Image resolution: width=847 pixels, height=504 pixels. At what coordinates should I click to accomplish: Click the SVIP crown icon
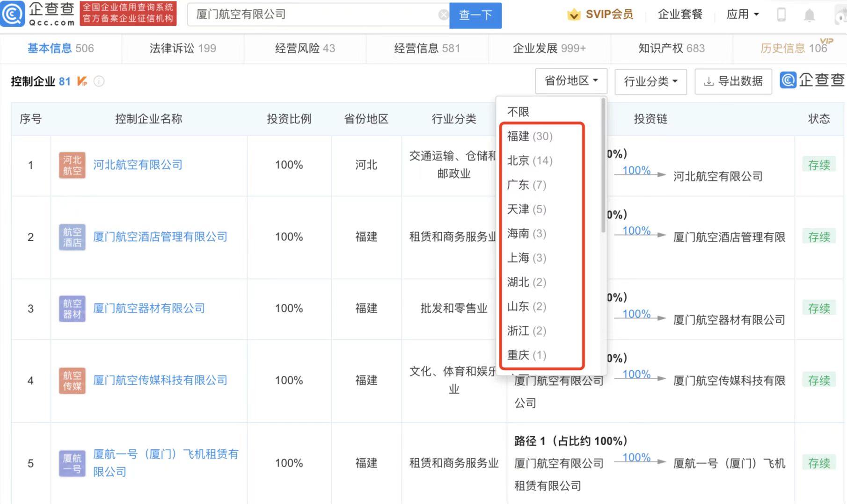coord(574,14)
